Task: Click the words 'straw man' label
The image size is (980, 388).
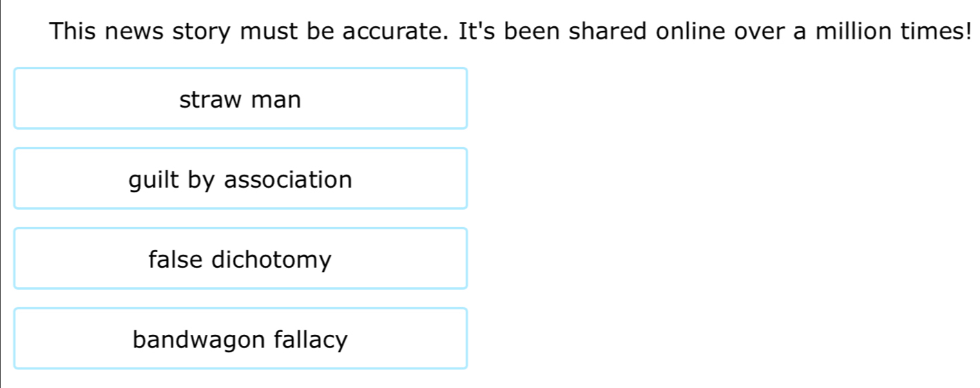Action: click(240, 100)
